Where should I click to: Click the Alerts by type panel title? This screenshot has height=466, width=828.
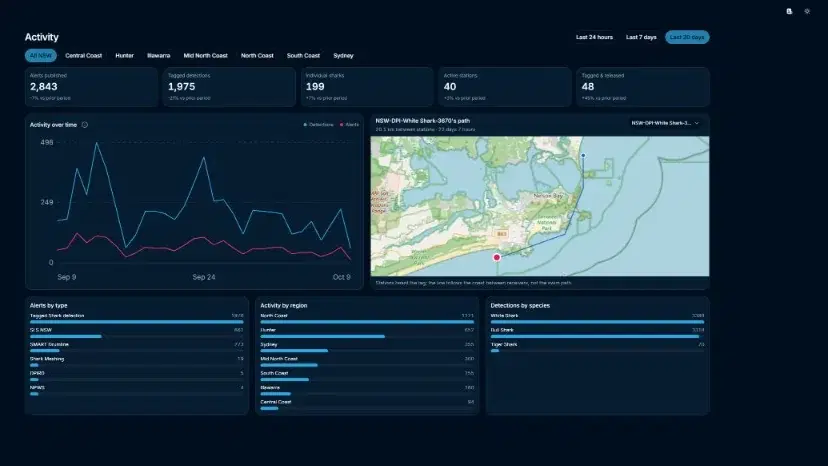(49, 305)
